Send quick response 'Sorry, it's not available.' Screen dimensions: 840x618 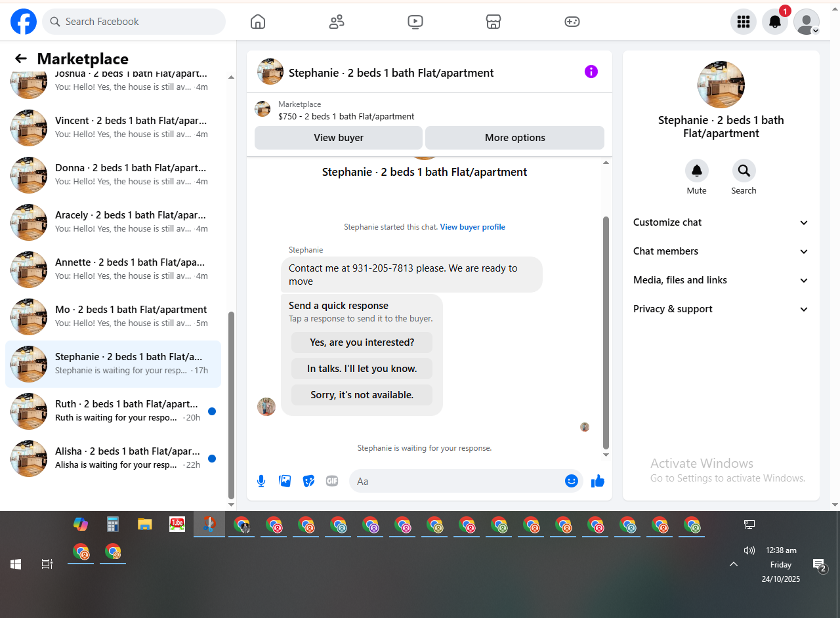coord(362,395)
